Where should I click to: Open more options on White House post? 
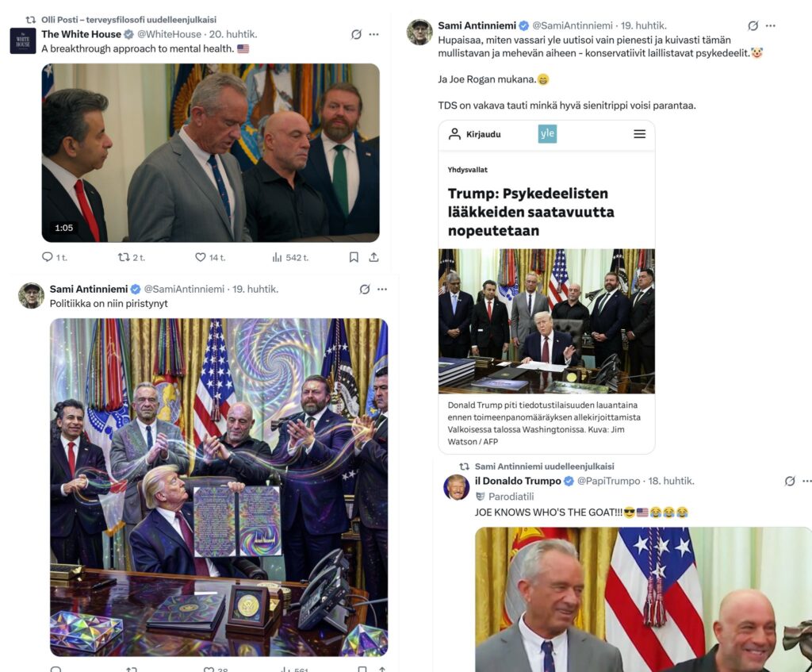tap(374, 34)
